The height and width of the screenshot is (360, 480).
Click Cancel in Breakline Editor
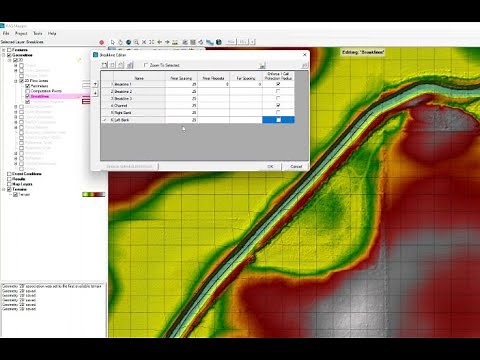click(x=296, y=166)
